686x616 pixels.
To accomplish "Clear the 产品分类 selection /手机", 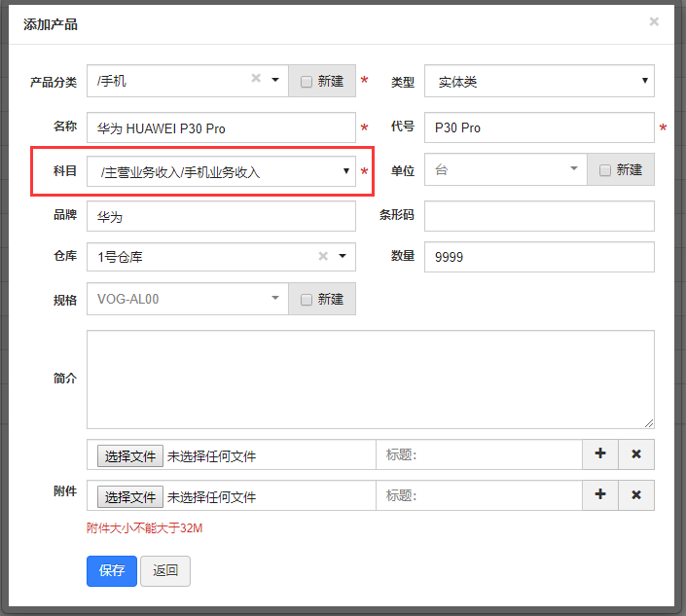I will pyautogui.click(x=256, y=78).
